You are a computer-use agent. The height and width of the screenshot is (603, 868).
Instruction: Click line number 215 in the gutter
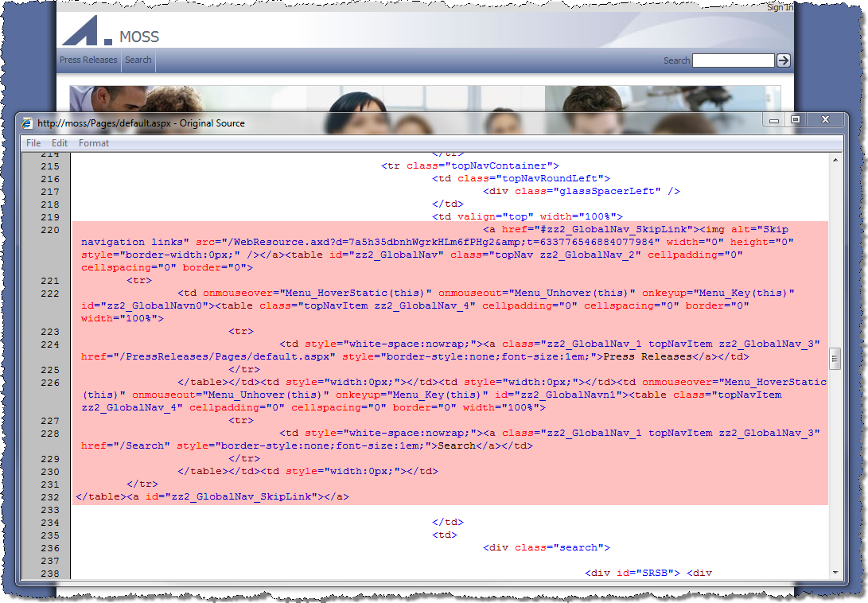(x=50, y=166)
